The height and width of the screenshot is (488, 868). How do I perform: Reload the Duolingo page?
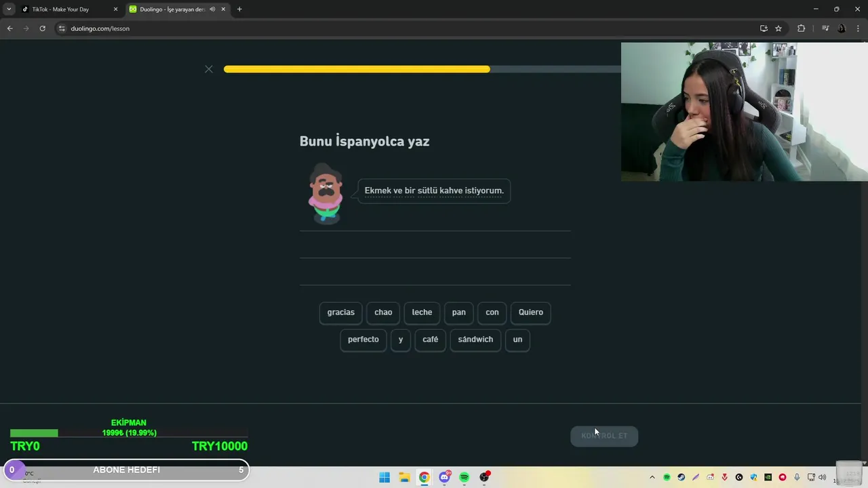[42, 28]
